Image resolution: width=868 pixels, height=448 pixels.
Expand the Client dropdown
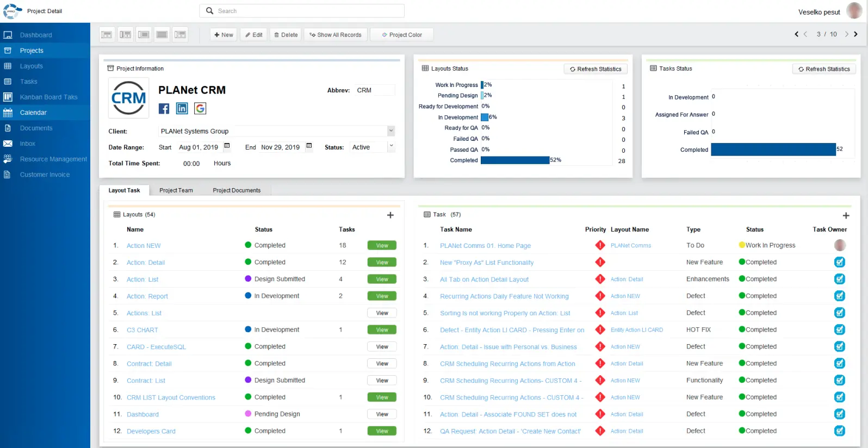(391, 131)
